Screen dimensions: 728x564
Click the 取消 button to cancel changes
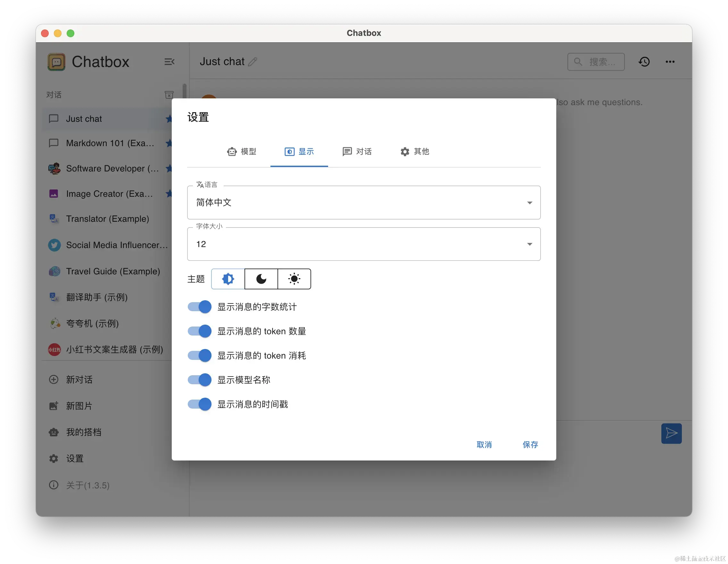pyautogui.click(x=484, y=444)
